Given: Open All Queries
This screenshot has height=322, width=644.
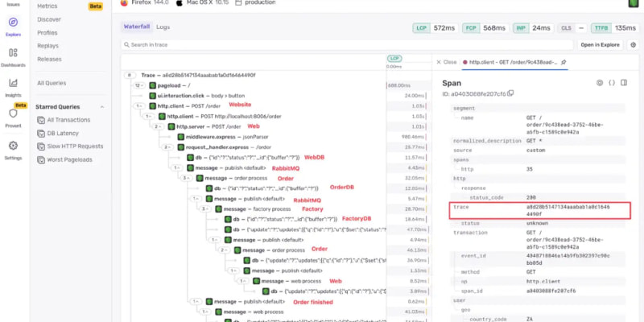Looking at the screenshot, I should pyautogui.click(x=52, y=83).
